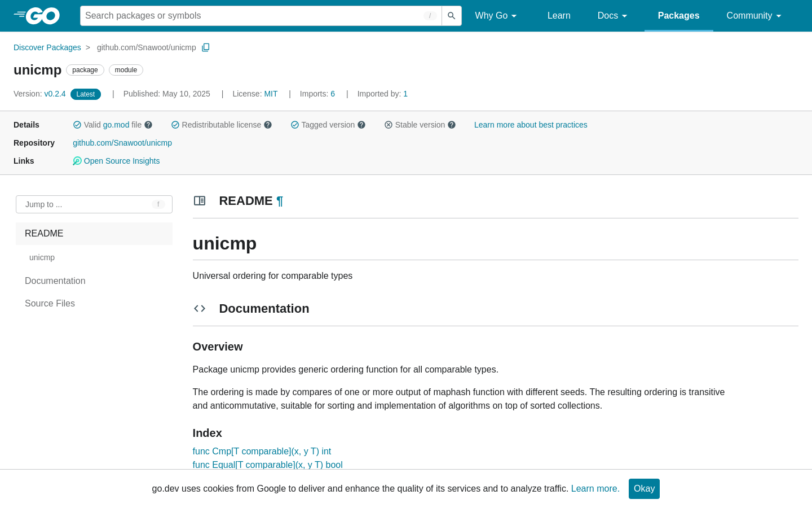Click the Index heading
812x508 pixels.
click(x=207, y=433)
